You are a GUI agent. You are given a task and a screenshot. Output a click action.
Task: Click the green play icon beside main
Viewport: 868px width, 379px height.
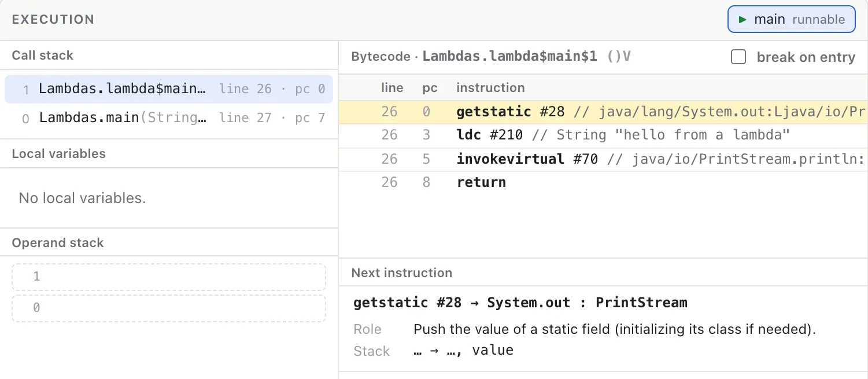[x=743, y=20]
